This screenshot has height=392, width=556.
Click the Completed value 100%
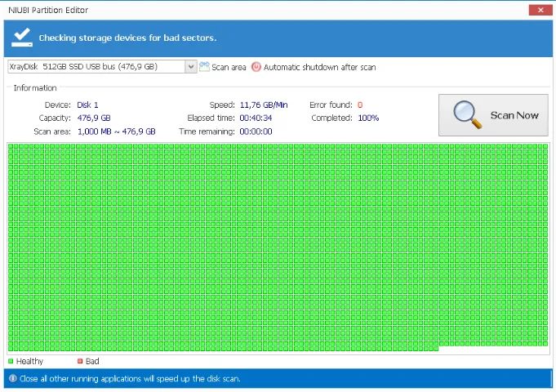(368, 118)
